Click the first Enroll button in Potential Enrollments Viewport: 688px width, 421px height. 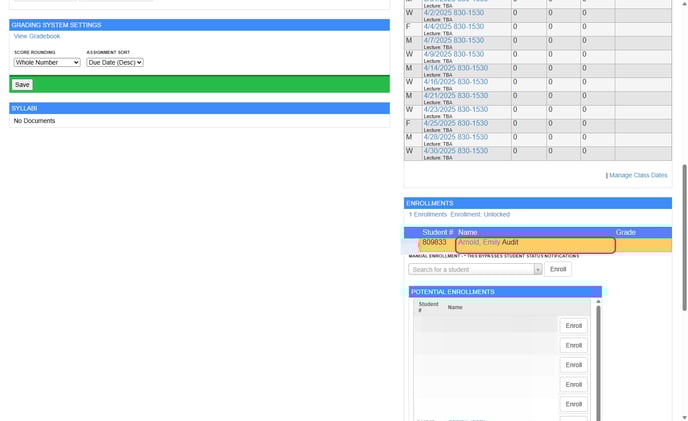(573, 326)
